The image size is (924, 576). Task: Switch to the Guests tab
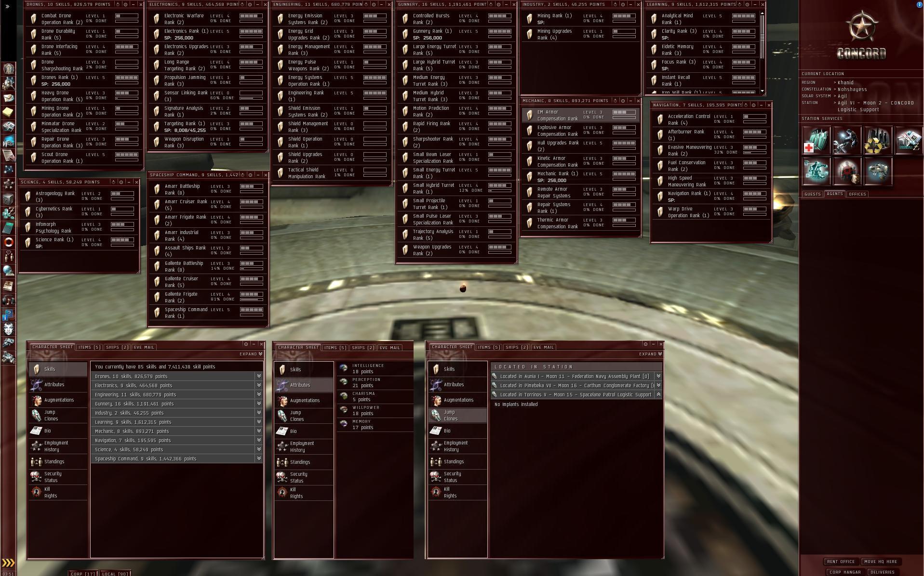click(x=812, y=194)
